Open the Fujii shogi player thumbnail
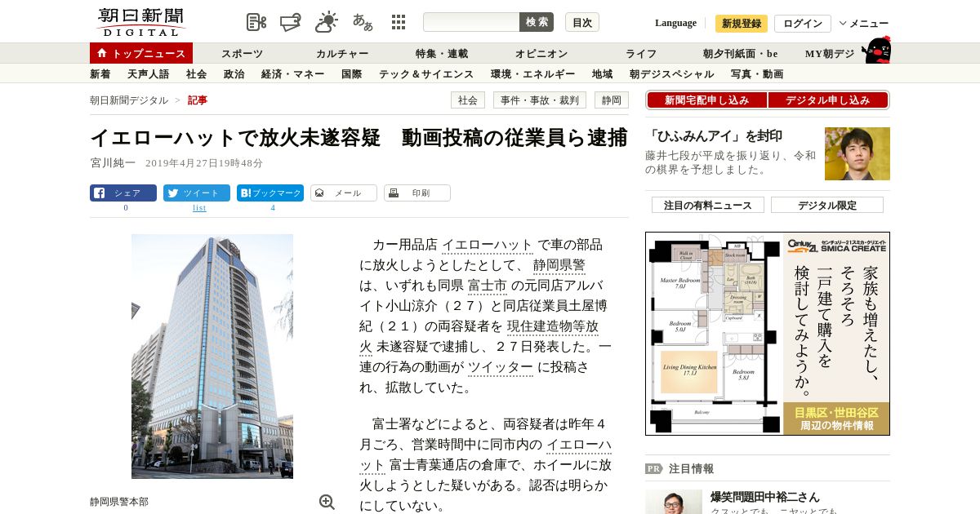980x514 pixels. coord(857,153)
